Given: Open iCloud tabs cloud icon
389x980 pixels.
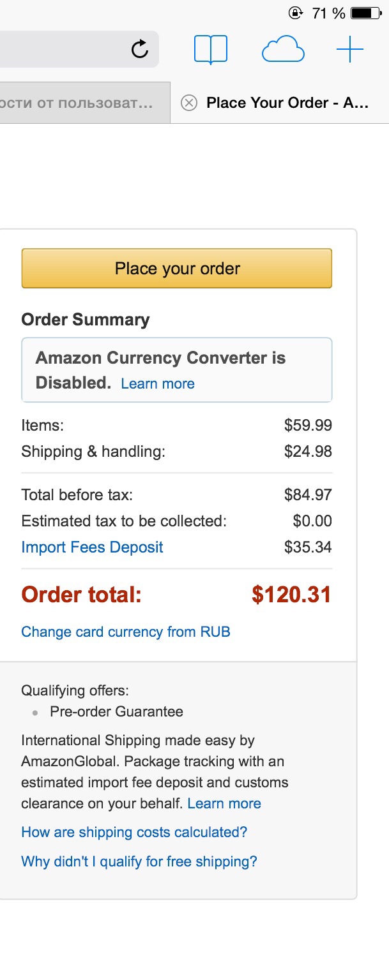Looking at the screenshot, I should click(x=282, y=49).
